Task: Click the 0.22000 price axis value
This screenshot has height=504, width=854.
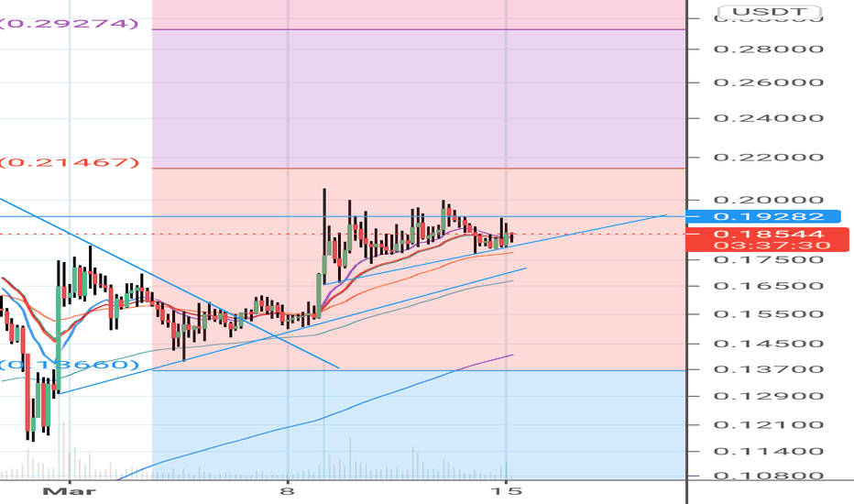Action: click(x=769, y=158)
